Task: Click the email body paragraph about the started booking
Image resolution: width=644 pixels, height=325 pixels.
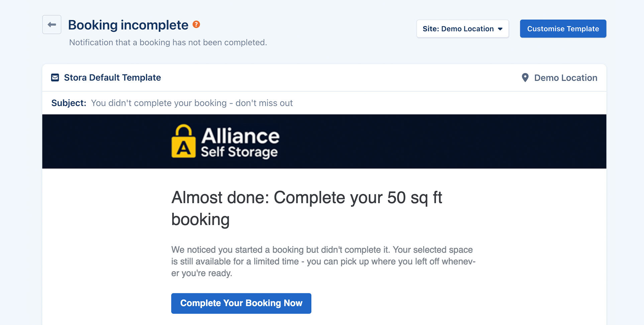Action: pyautogui.click(x=323, y=261)
